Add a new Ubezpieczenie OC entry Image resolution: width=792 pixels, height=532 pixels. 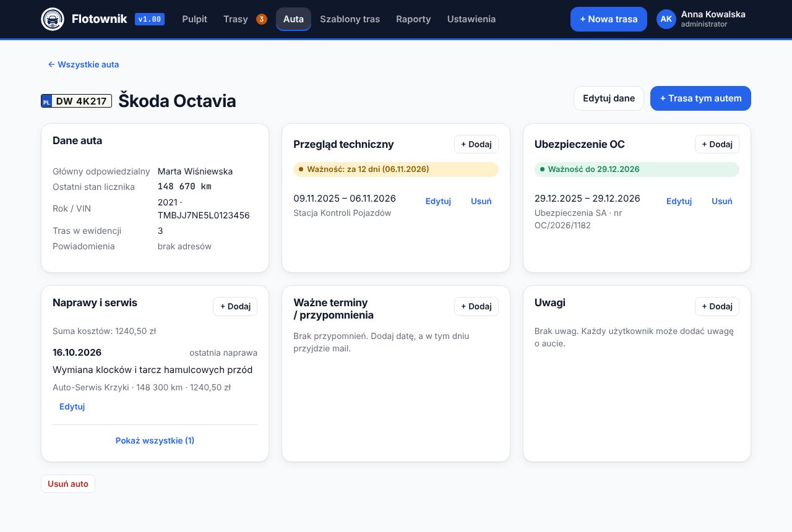pos(717,144)
